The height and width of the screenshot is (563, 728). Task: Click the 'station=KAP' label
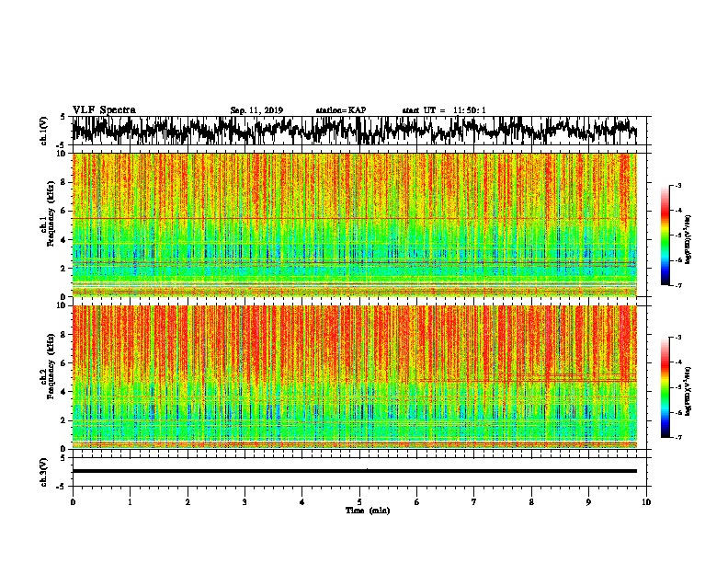click(341, 110)
